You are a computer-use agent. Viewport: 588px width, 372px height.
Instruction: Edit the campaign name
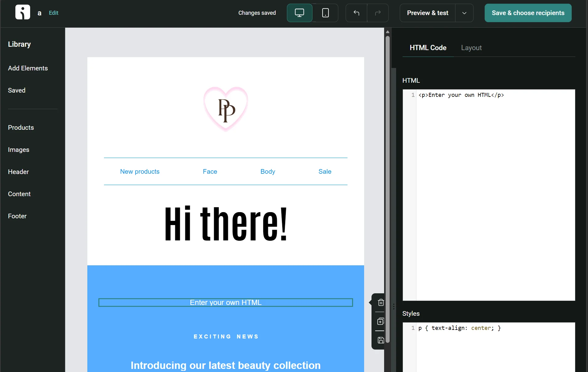point(54,13)
